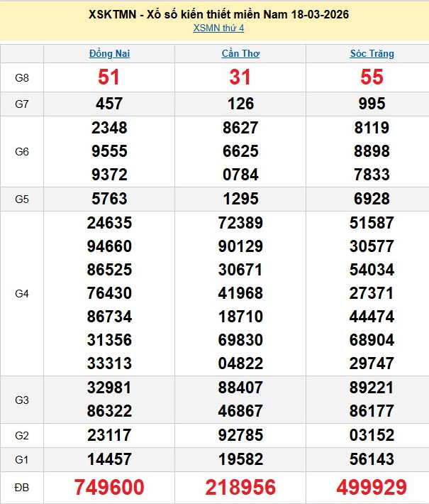Viewport: 429px width, 504px height.
Task: Click the G8 number 51 for Đồng Nai
Action: (109, 77)
